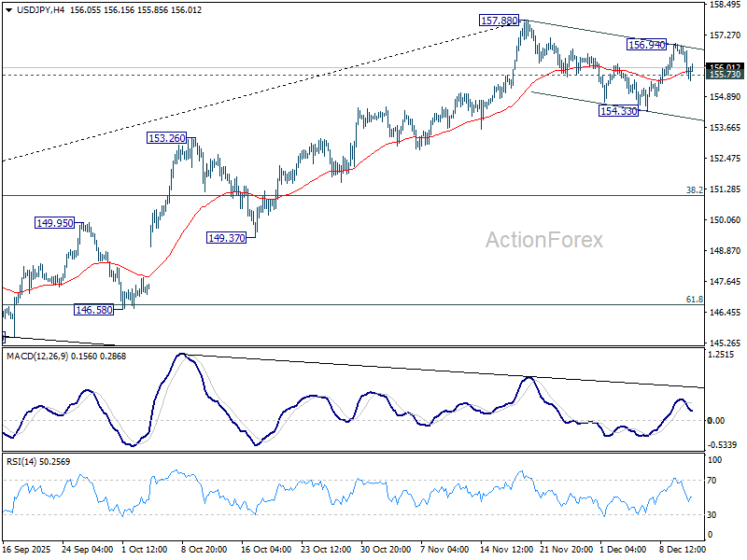This screenshot has height=560, width=747.
Task: Click the 147.645 price axis value
Action: click(x=726, y=282)
